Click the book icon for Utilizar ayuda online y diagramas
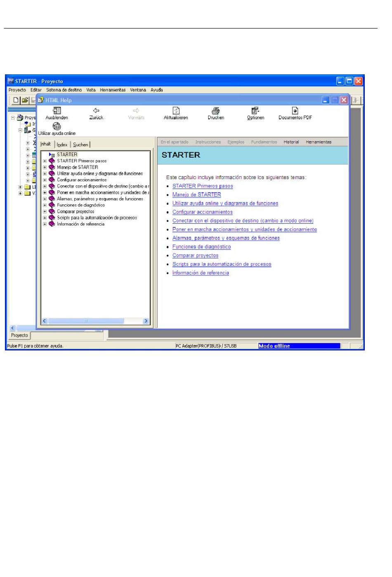 pyautogui.click(x=52, y=174)
